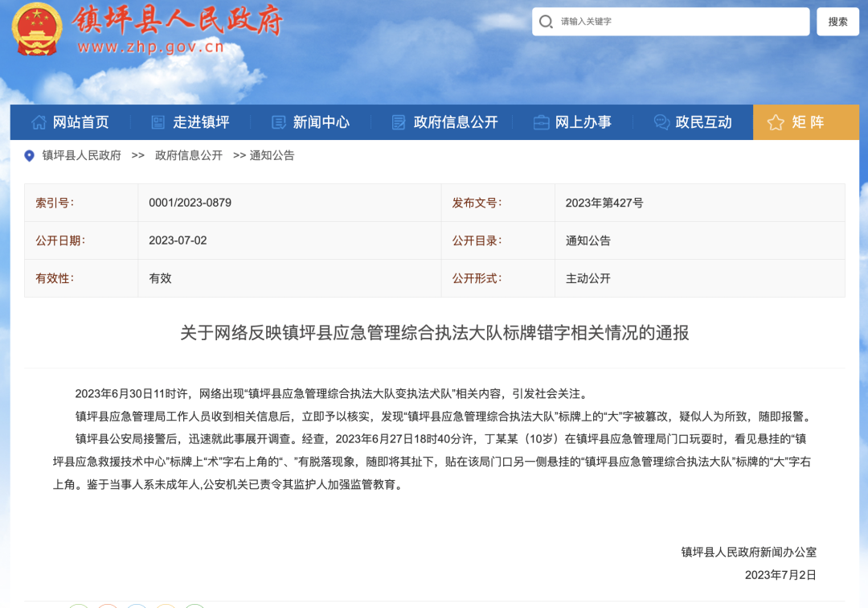Click the 镇坪县人民政府 site title in header
Screen dimensions: 868x608
pyautogui.click(x=178, y=20)
